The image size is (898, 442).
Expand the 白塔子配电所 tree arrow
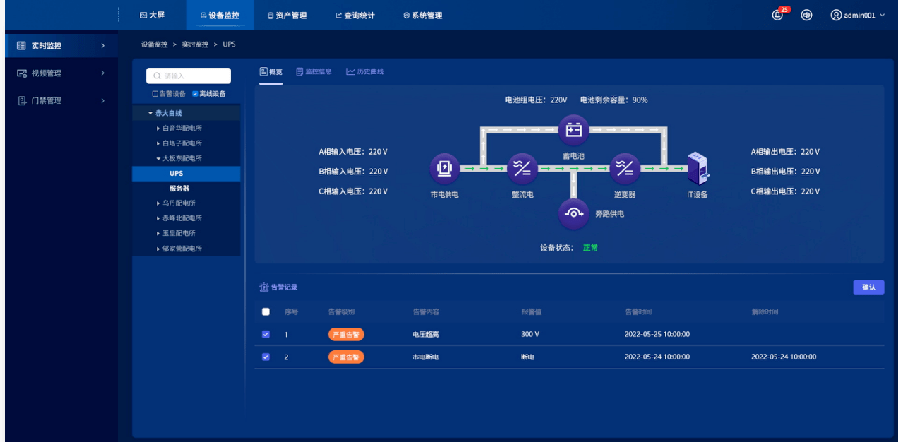pyautogui.click(x=159, y=143)
